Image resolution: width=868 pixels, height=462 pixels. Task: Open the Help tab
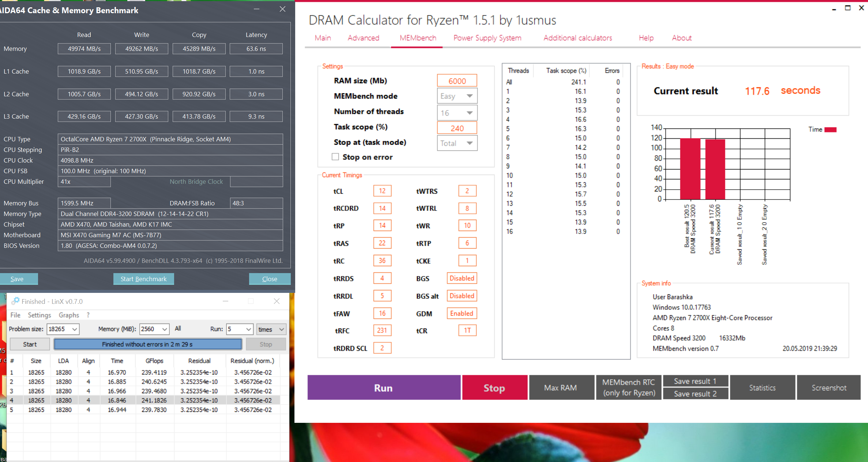tap(646, 38)
